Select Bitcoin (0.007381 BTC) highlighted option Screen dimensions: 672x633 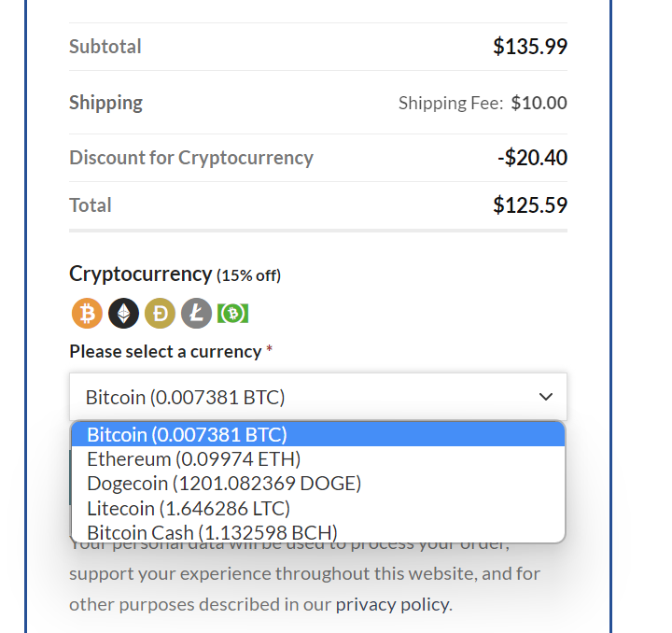(318, 434)
